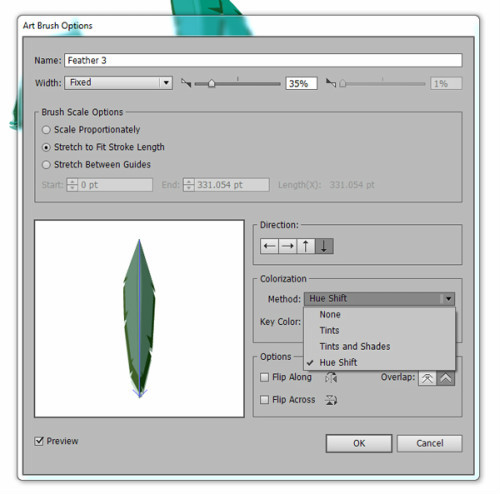
Task: Click the Flip Across mirror icon
Action: point(331,400)
